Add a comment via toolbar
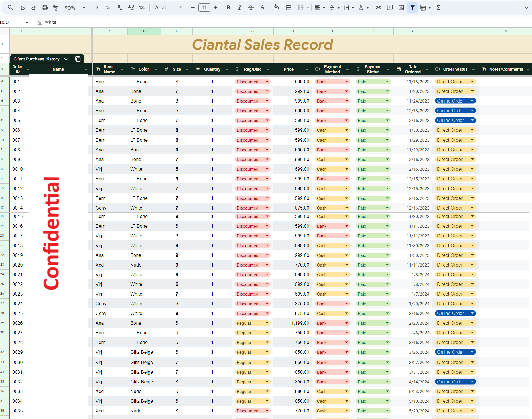Image resolution: width=532 pixels, height=419 pixels. point(390,8)
